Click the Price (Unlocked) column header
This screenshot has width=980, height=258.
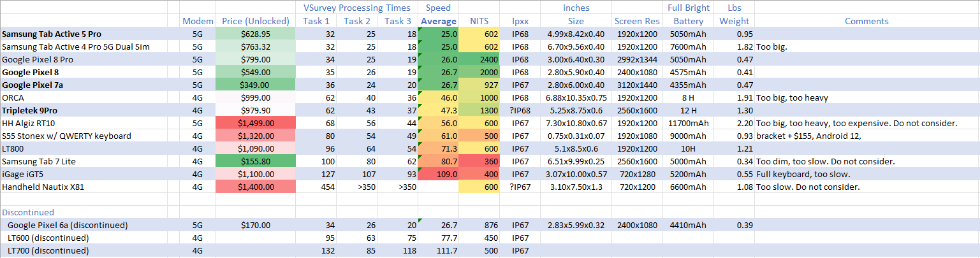tap(256, 21)
